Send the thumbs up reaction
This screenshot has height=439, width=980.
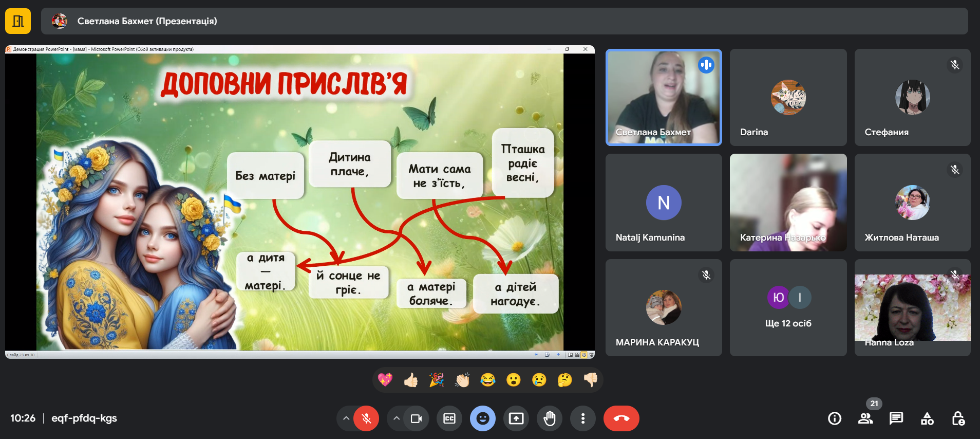pos(411,380)
